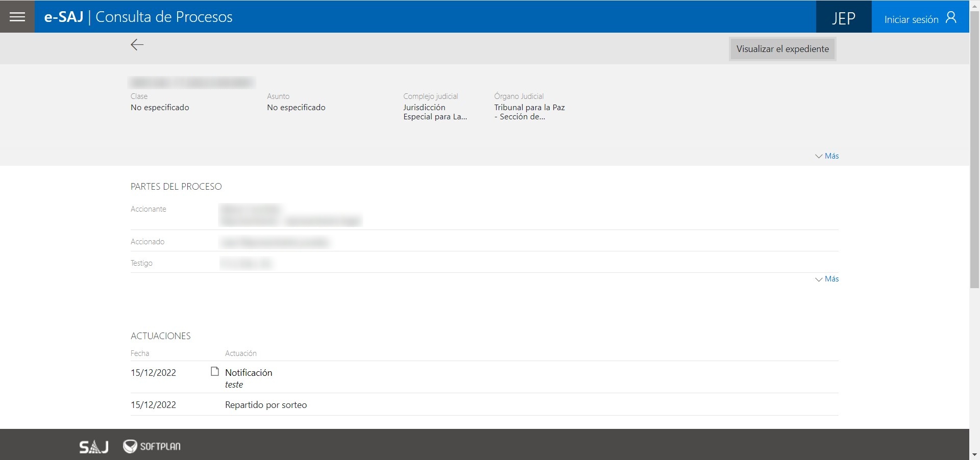Viewport: 980px width, 460px height.
Task: Open the hamburger menu
Action: pyautogui.click(x=17, y=17)
